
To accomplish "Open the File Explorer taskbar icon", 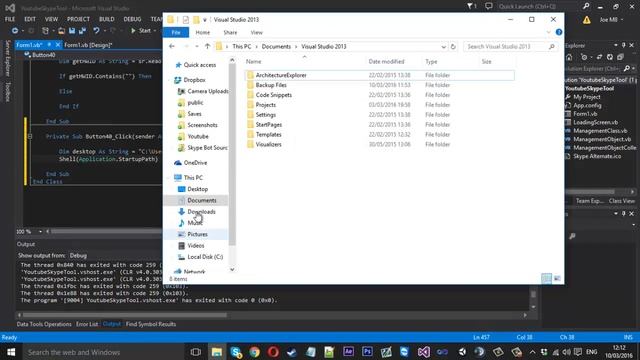I will [x=217, y=352].
